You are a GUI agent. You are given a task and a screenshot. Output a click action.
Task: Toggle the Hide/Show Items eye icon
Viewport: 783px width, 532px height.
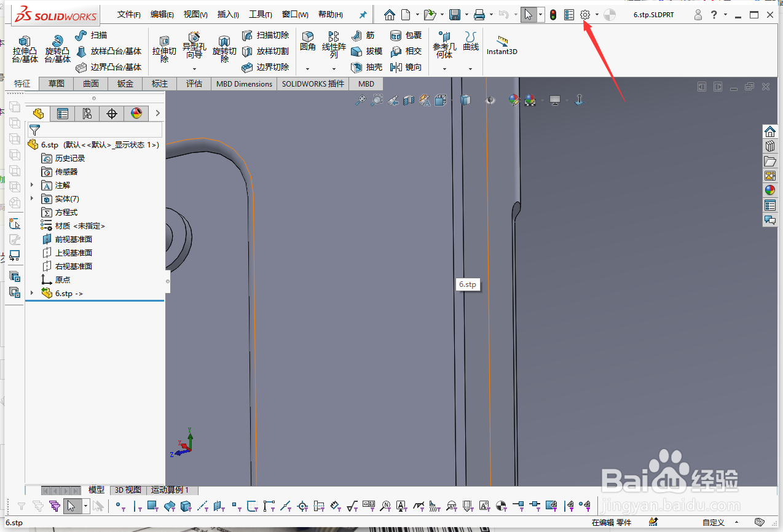pos(490,100)
